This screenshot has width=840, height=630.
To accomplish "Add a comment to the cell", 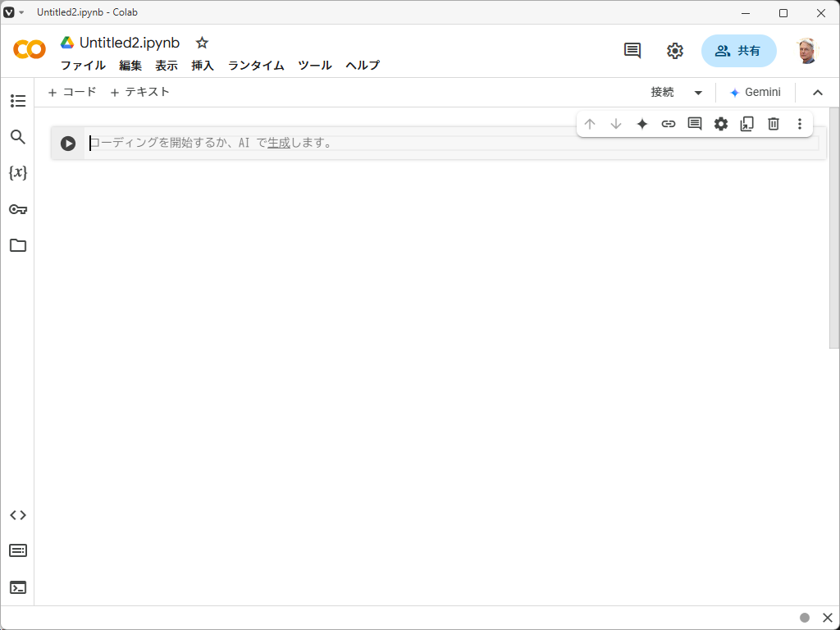I will coord(695,125).
